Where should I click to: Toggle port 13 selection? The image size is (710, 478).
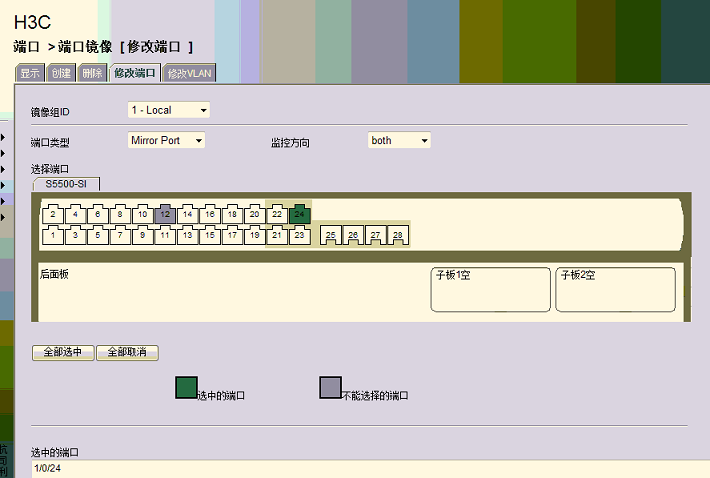(x=187, y=236)
